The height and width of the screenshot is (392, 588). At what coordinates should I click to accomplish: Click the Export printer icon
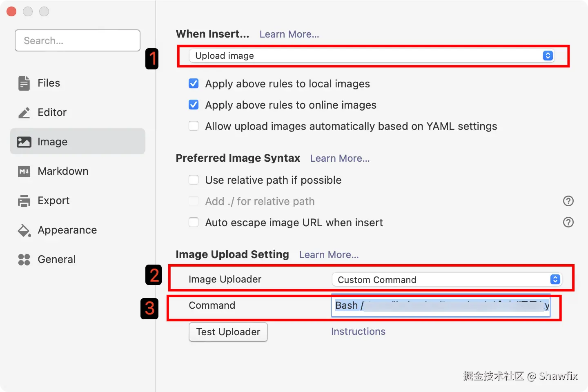point(24,201)
